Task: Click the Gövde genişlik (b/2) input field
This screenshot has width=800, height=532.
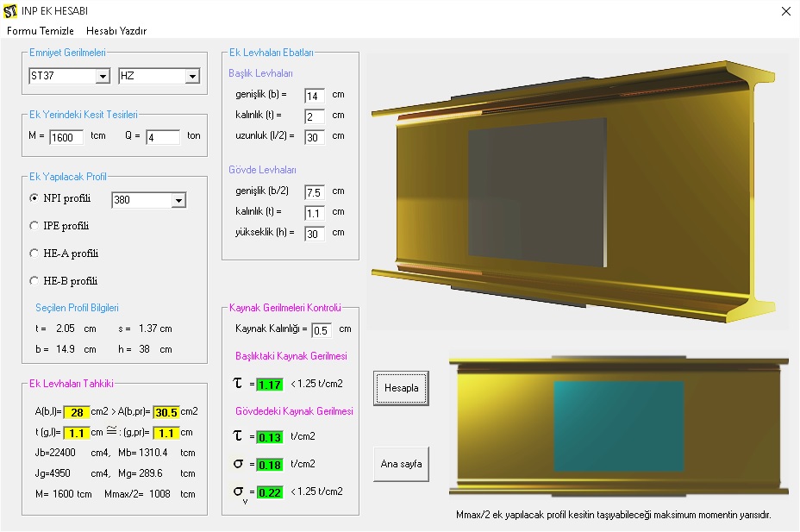Action: 315,192
